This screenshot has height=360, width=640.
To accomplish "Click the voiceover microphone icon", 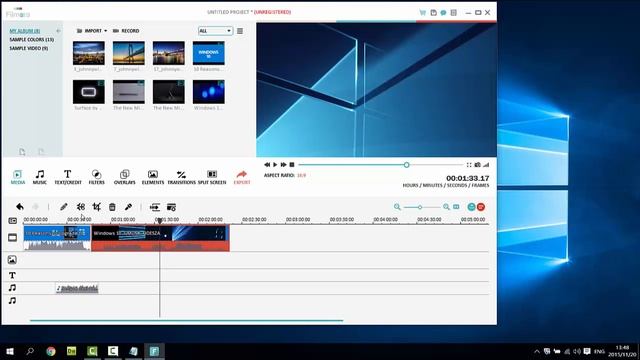I will [128, 207].
